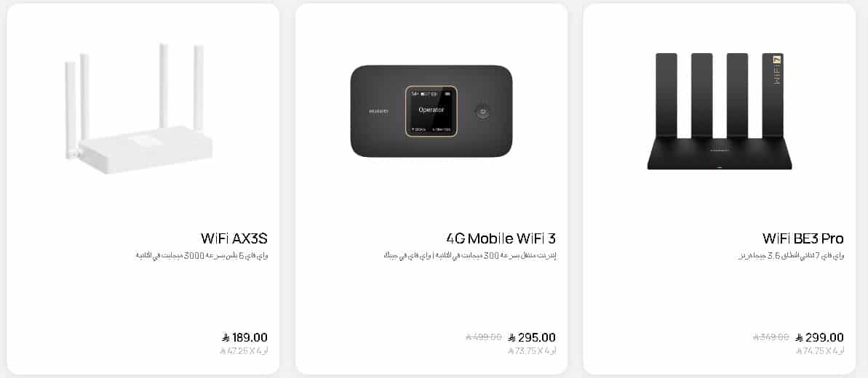The width and height of the screenshot is (868, 378).
Task: Click the WiFi BE3 Pro Arabic description
Action: (x=791, y=256)
